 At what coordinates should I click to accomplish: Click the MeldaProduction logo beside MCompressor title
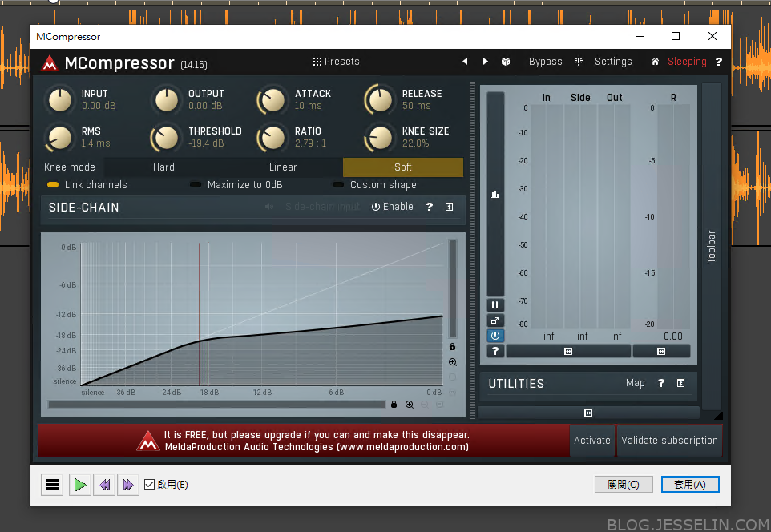(49, 63)
